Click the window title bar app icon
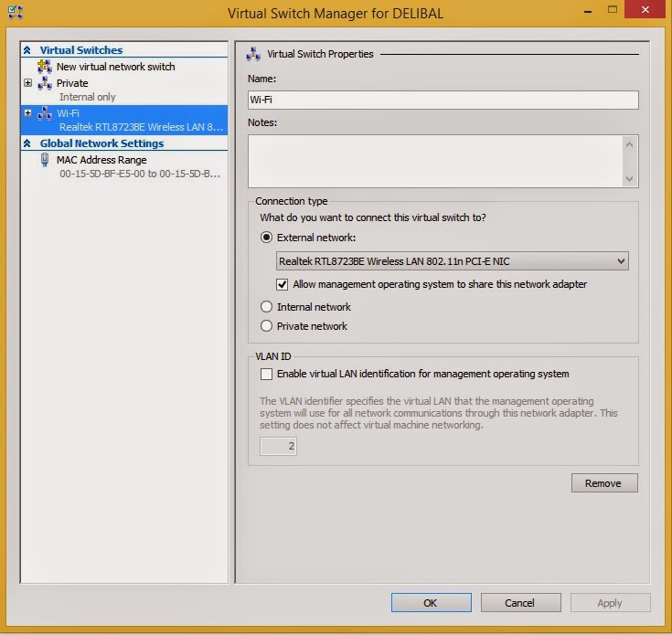Viewport: 672px width, 635px height. [x=14, y=12]
